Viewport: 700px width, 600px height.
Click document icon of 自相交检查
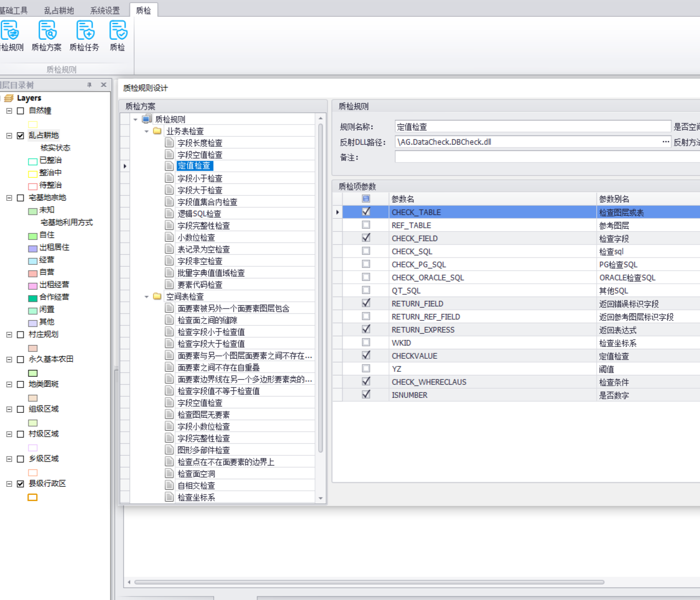(169, 485)
